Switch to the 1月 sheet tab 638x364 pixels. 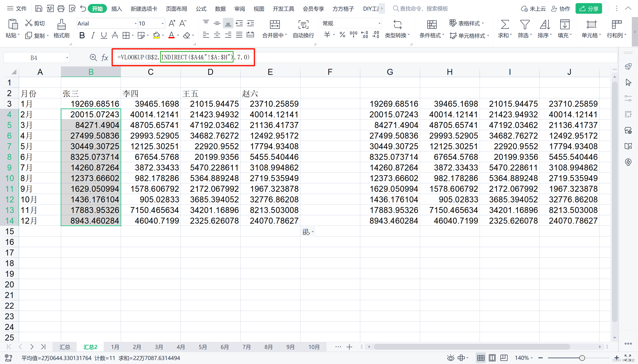click(115, 347)
